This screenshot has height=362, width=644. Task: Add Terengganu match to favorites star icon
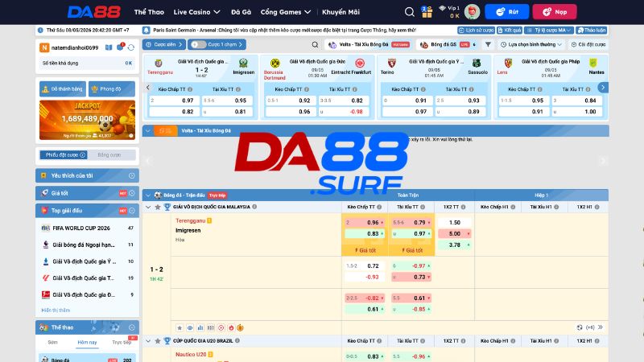tap(180, 327)
